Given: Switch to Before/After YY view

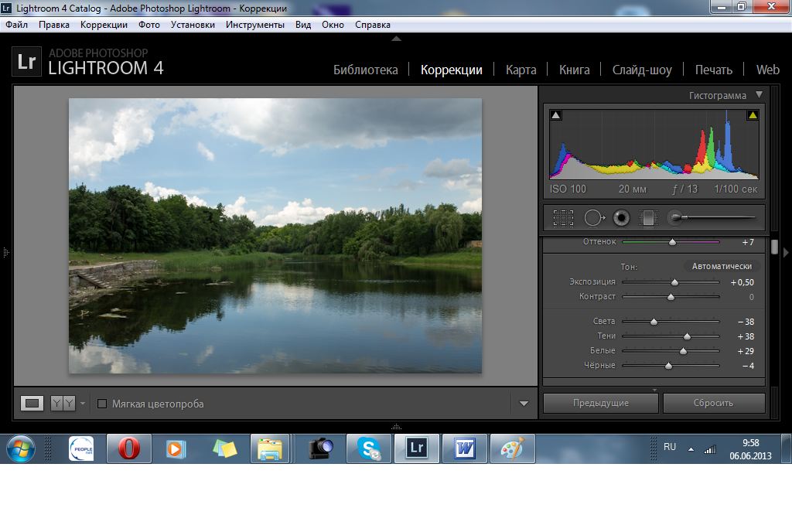Looking at the screenshot, I should 63,403.
